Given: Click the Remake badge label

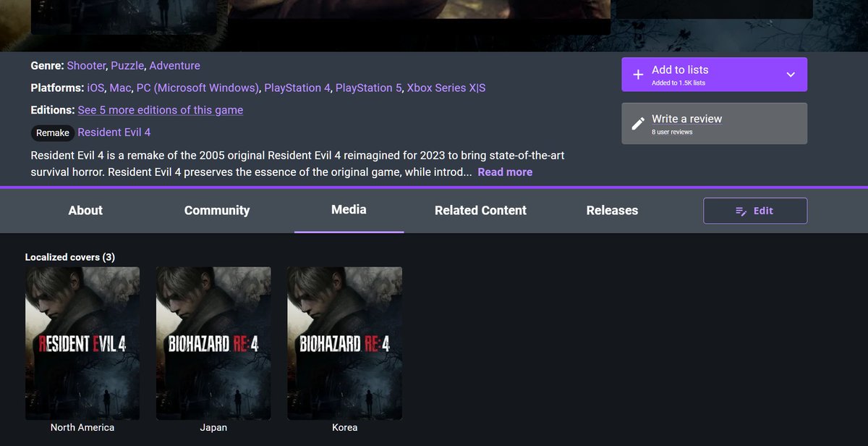Looking at the screenshot, I should pyautogui.click(x=51, y=132).
